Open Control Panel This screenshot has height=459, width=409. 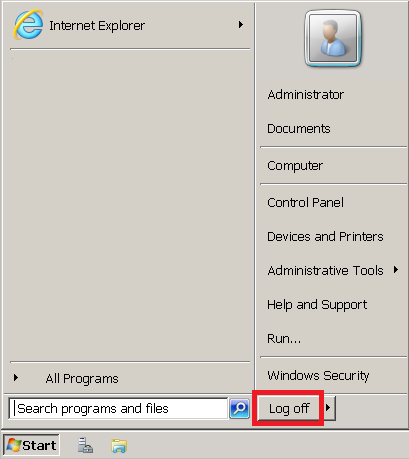coord(305,203)
